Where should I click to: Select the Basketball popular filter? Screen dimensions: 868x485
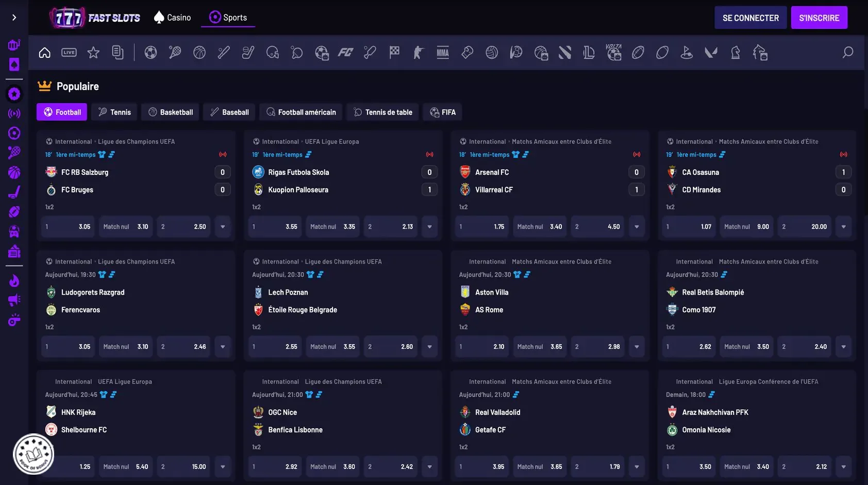[x=170, y=112]
